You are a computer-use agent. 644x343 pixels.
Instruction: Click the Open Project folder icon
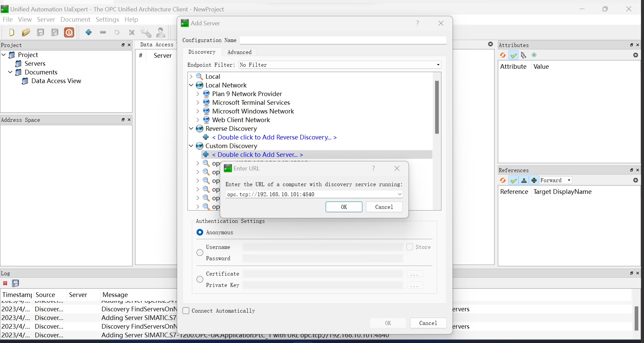point(26,32)
